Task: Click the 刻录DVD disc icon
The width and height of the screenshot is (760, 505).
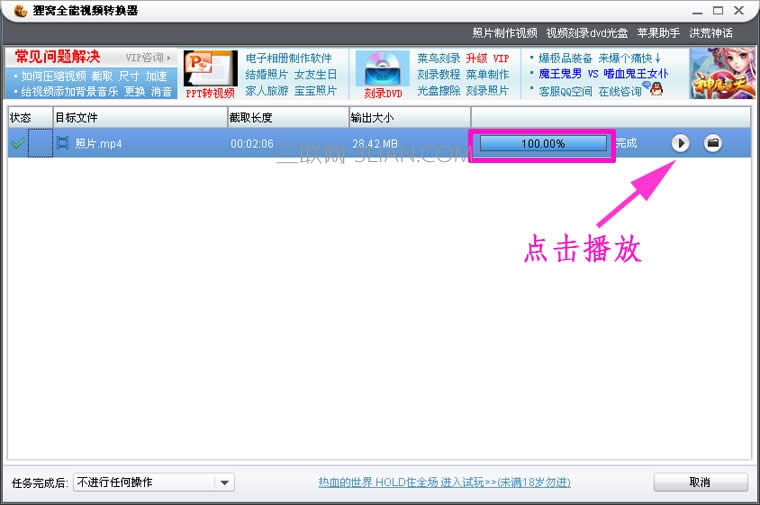Action: (380, 74)
